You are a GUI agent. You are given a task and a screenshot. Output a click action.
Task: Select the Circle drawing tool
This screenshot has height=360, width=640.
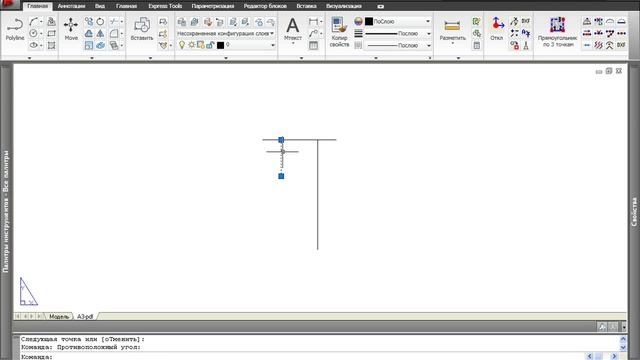pos(33,33)
